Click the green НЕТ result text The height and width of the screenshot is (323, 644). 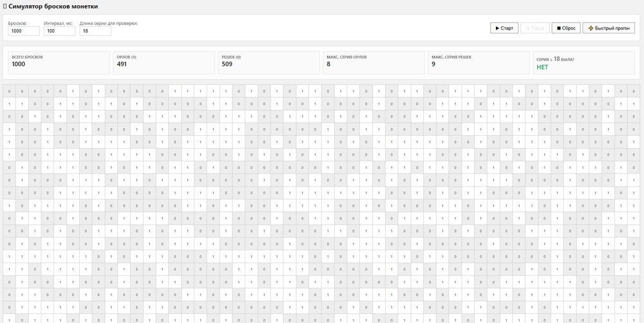pyautogui.click(x=542, y=68)
